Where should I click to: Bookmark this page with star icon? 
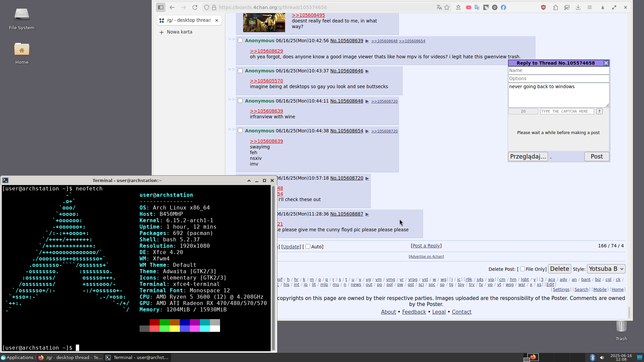point(447,7)
